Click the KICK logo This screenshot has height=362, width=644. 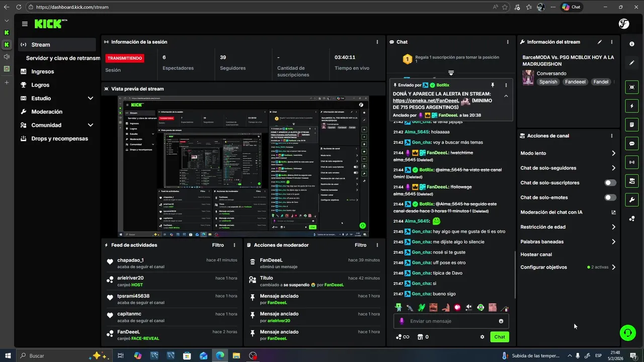coord(51,24)
